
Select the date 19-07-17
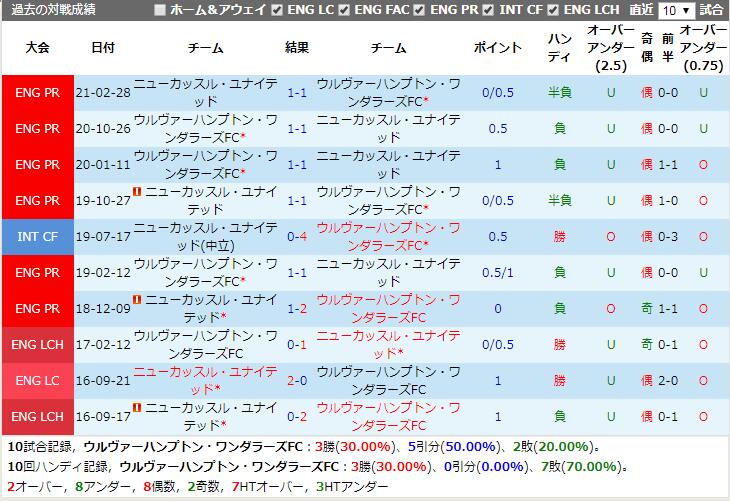point(103,237)
